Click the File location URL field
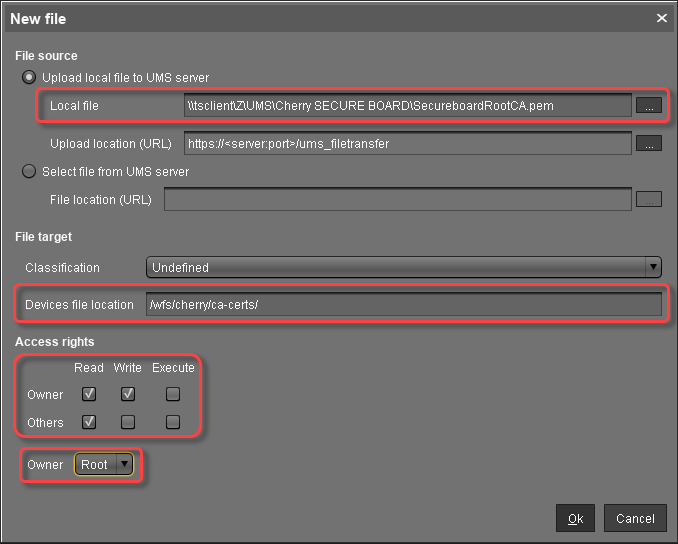Viewport: 678px width, 544px height. [398, 199]
